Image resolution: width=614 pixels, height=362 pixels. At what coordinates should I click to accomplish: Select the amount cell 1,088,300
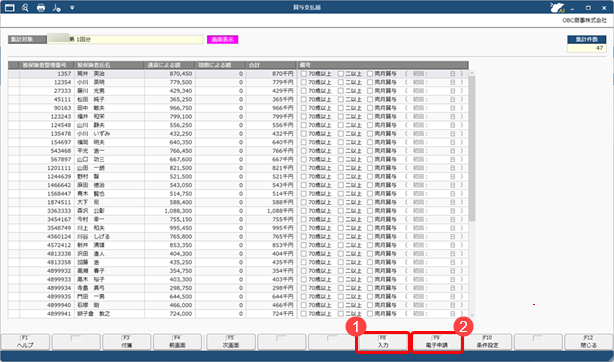pos(170,211)
